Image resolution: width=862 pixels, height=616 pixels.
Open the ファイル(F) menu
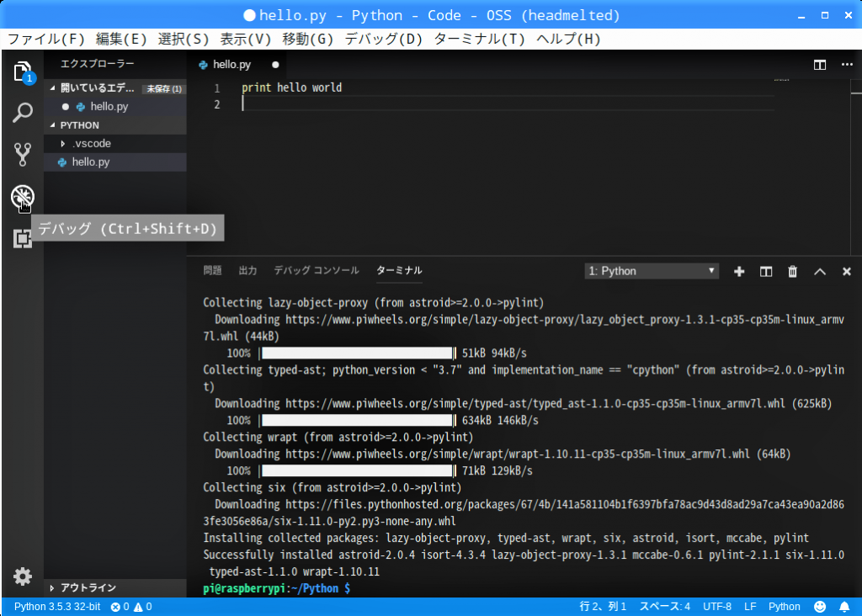(46, 39)
